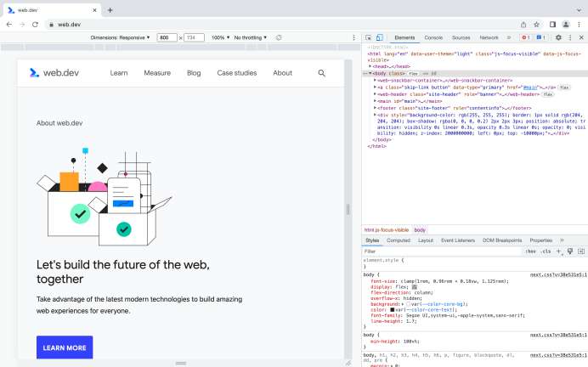Reload the web.dev page
588x367 pixels.
tap(35, 25)
